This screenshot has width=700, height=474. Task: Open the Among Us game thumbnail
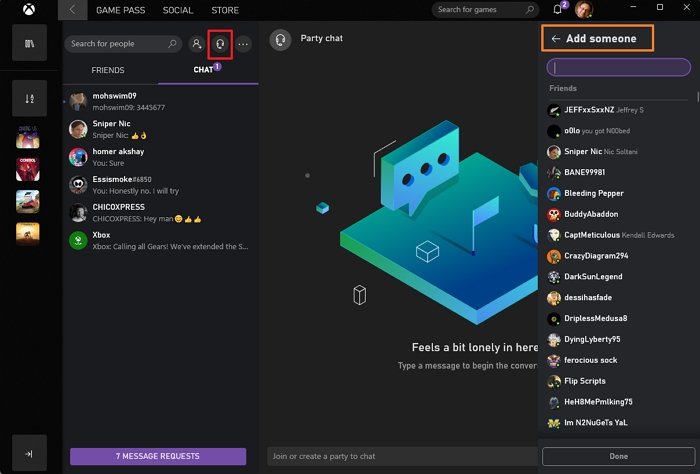click(28, 137)
